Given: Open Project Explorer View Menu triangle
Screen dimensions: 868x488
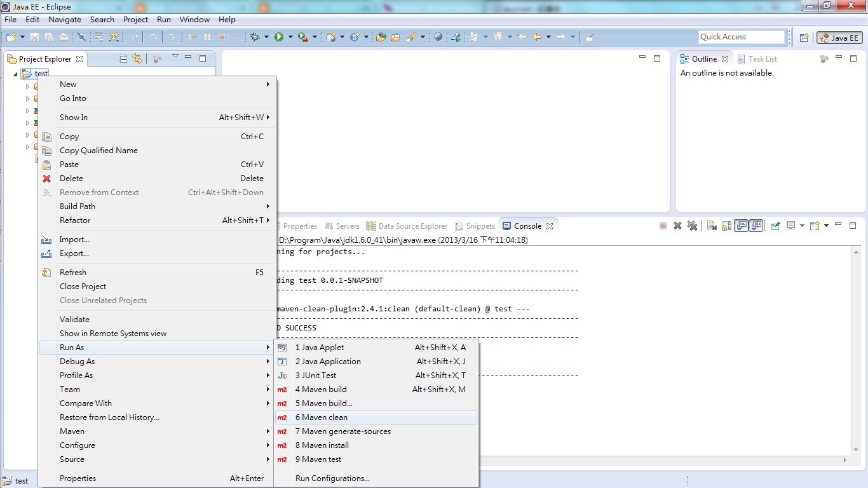Looking at the screenshot, I should (x=175, y=56).
